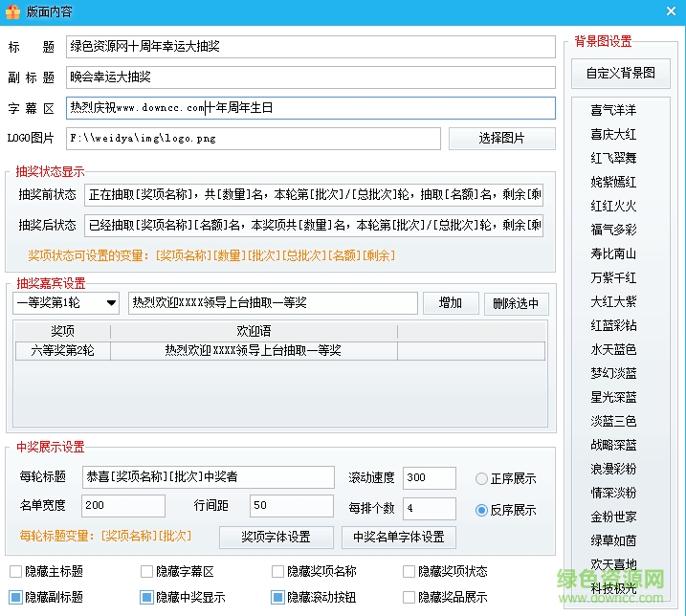The image size is (686, 616).
Task: Focus the 滚动速度 value field
Action: [429, 477]
